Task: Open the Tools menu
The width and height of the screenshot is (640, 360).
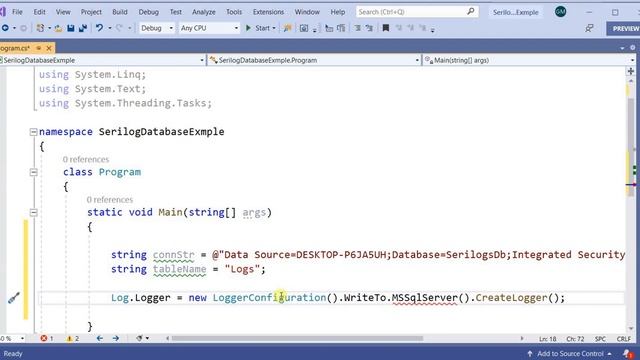Action: (x=234, y=12)
